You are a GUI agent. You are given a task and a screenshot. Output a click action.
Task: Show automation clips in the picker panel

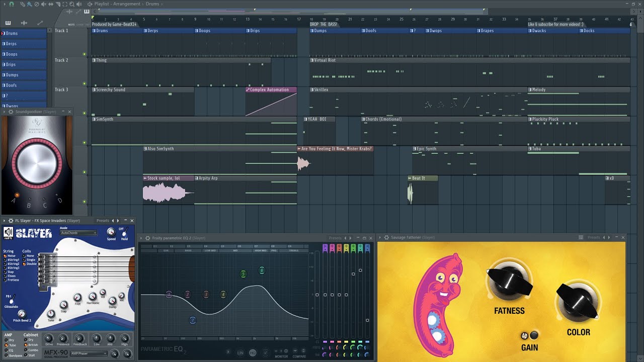(x=40, y=23)
